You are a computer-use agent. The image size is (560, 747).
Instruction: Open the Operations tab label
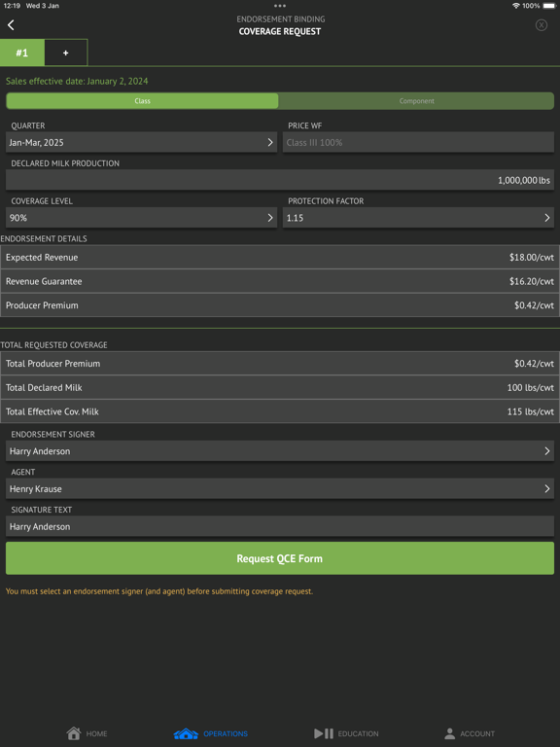[x=226, y=733]
